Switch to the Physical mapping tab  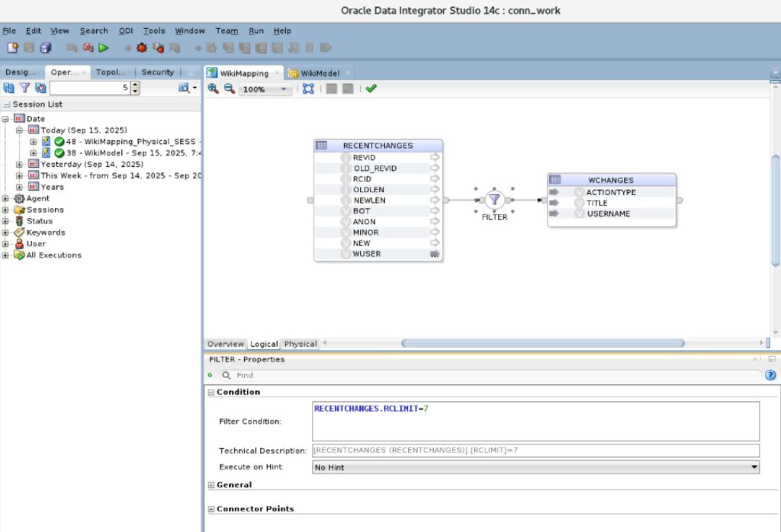pyautogui.click(x=301, y=344)
